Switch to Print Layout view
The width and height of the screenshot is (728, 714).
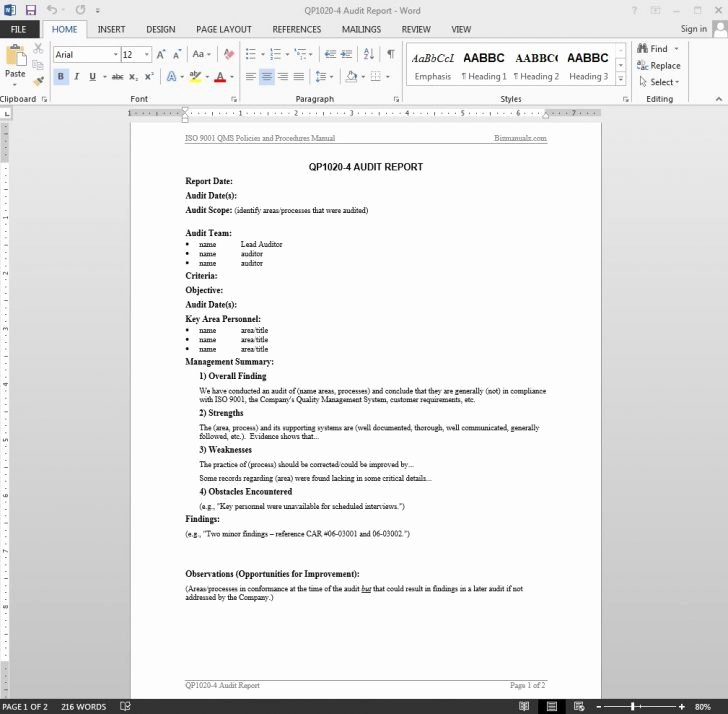tap(552, 706)
